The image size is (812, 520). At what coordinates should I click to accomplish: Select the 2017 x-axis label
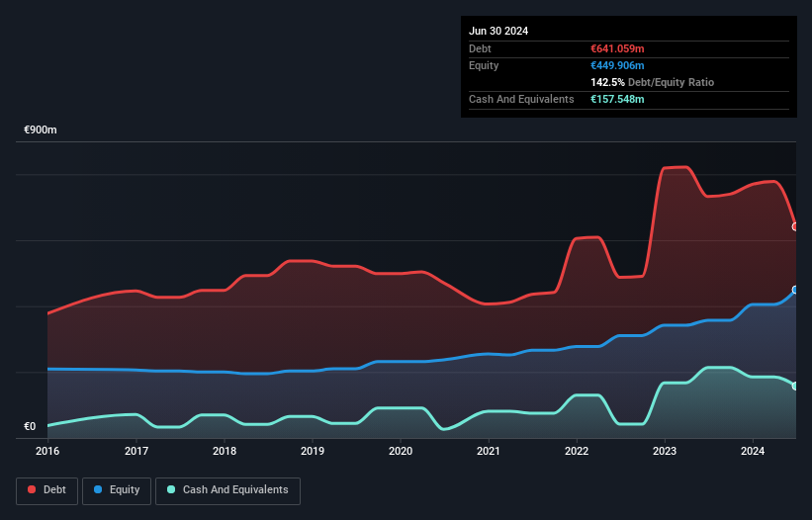136,451
